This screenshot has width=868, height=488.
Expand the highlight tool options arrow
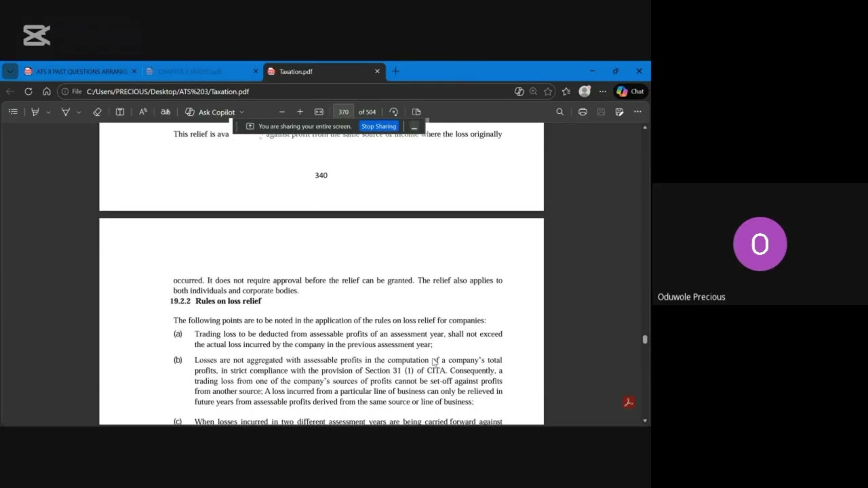(x=48, y=113)
